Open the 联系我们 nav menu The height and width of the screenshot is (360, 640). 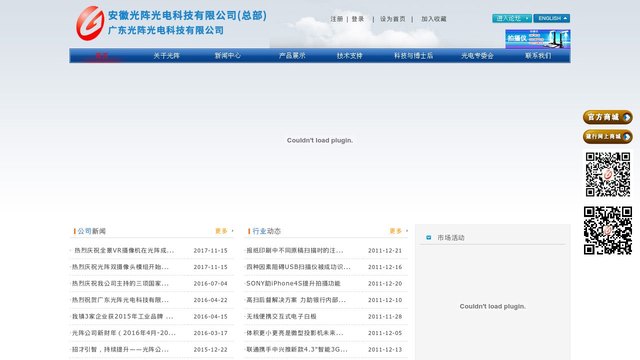coord(538,56)
